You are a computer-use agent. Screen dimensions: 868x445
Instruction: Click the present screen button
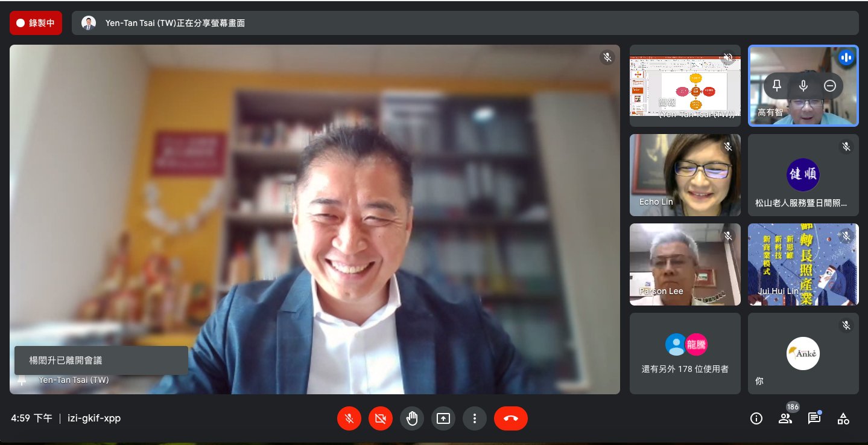tap(443, 418)
